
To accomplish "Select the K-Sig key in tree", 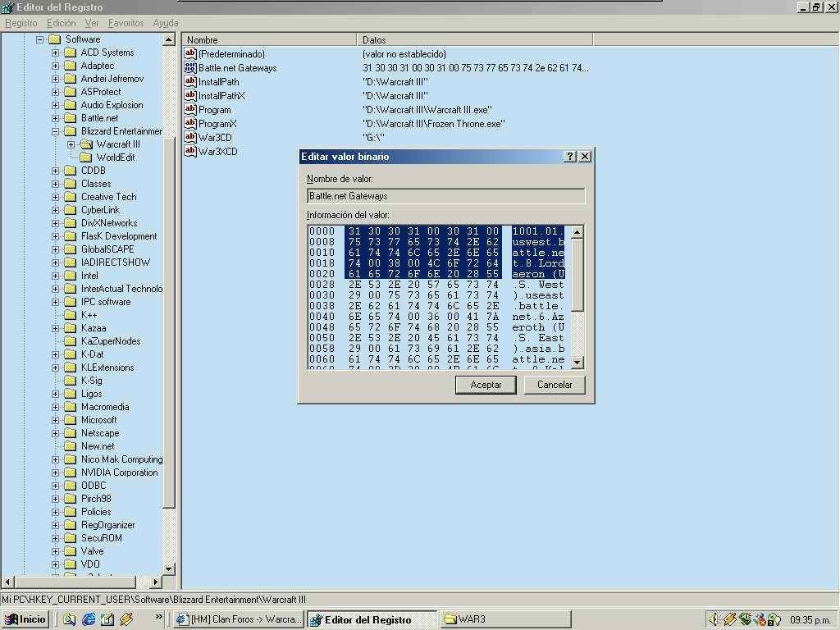I will [x=92, y=381].
